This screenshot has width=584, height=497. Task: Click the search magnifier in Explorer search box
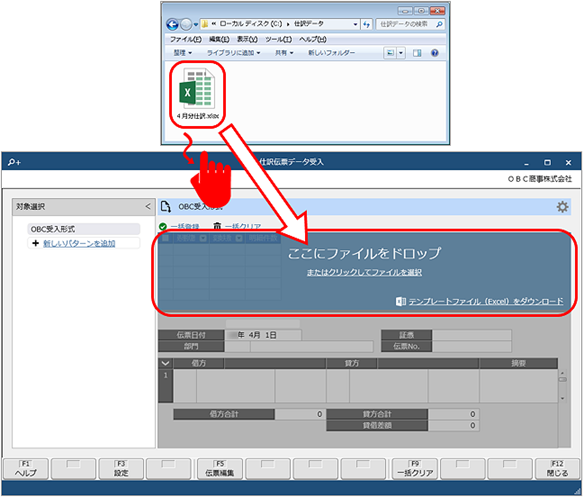(x=439, y=25)
